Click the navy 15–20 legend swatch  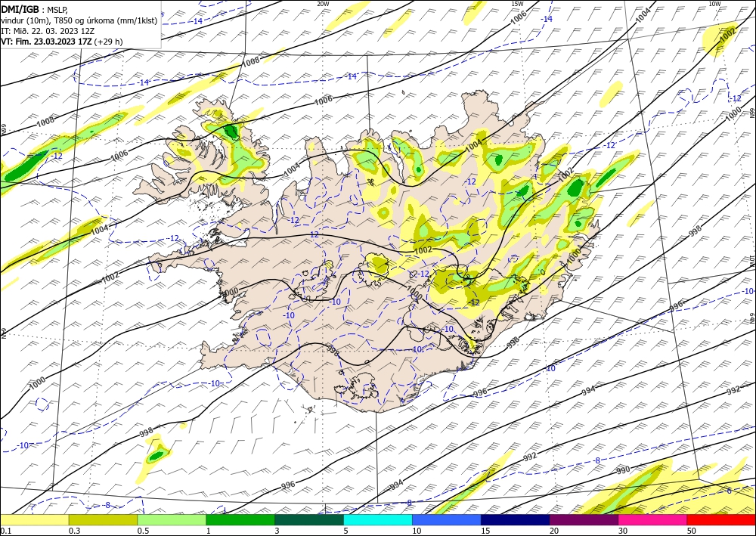click(516, 519)
